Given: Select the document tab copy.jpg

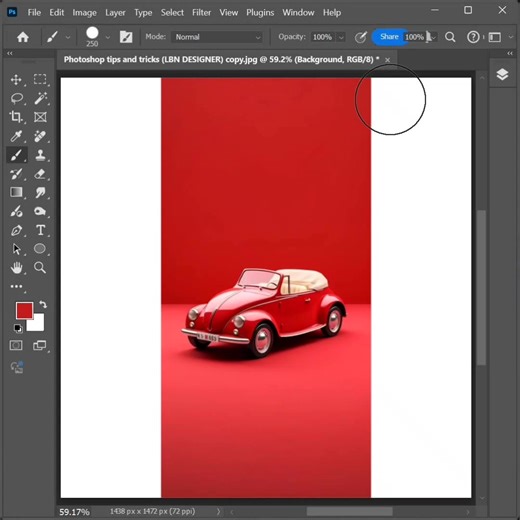Looking at the screenshot, I should pos(221,60).
